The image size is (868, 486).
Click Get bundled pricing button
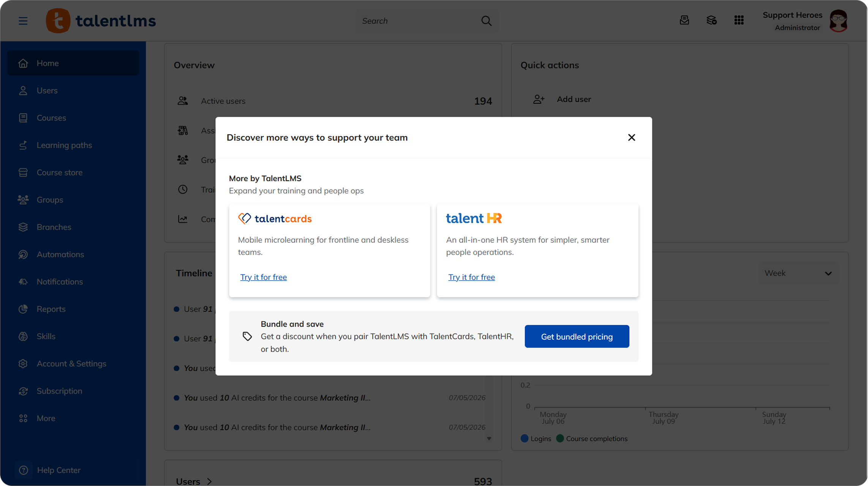577,336
